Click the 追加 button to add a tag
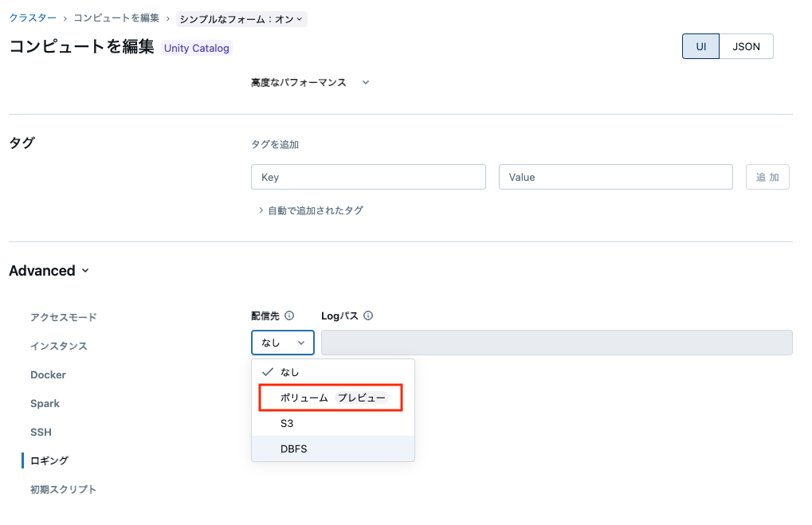The image size is (812, 525). click(x=767, y=177)
